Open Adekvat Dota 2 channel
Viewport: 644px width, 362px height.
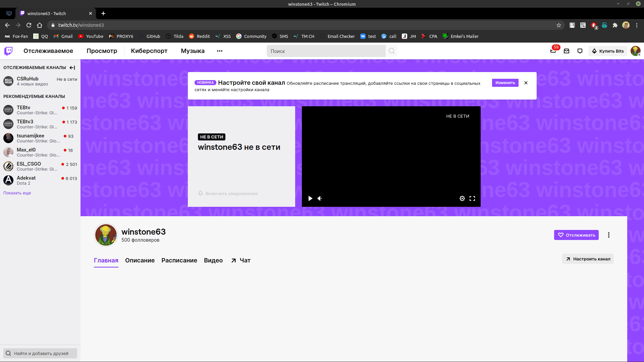[x=40, y=180]
